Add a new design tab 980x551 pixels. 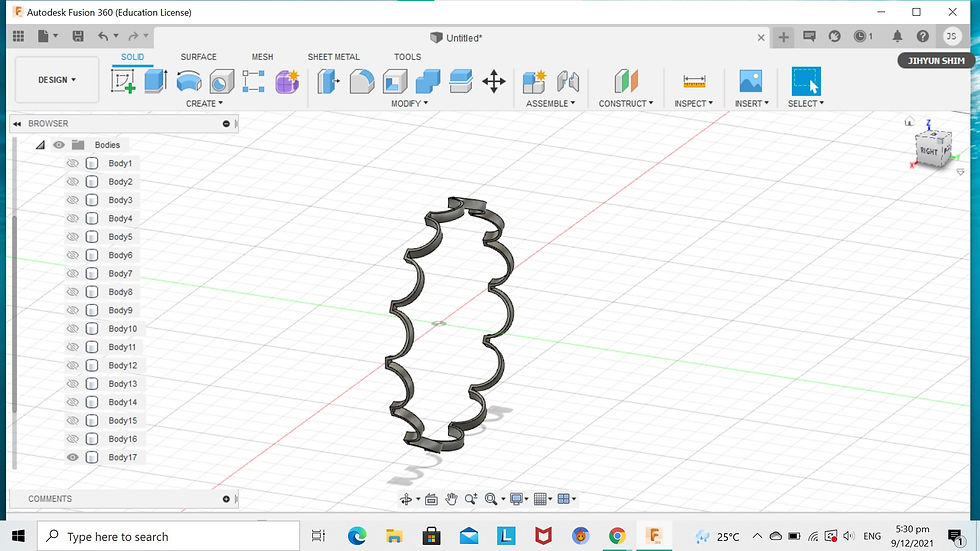pos(783,37)
